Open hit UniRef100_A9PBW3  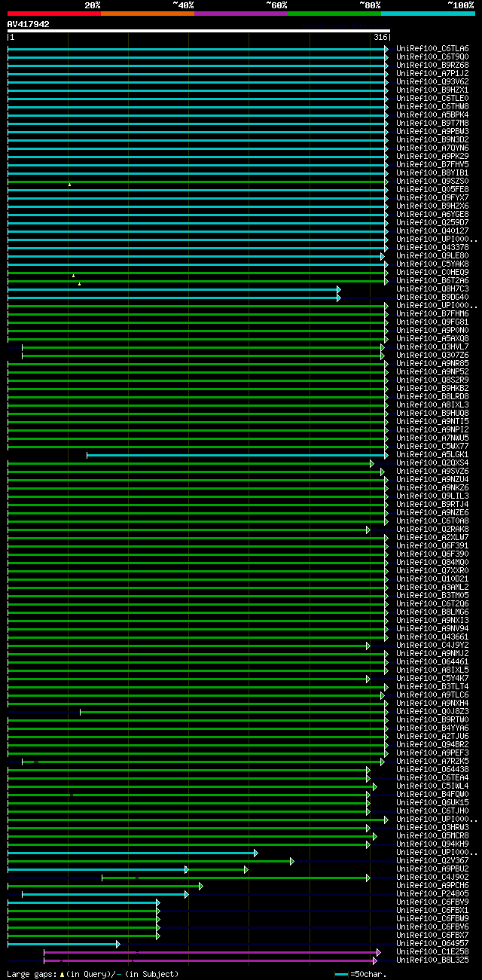432,131
